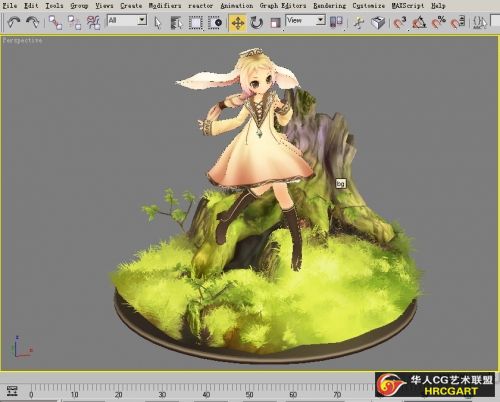
Task: Select the Select and Manipulate tool
Action: 359,23
